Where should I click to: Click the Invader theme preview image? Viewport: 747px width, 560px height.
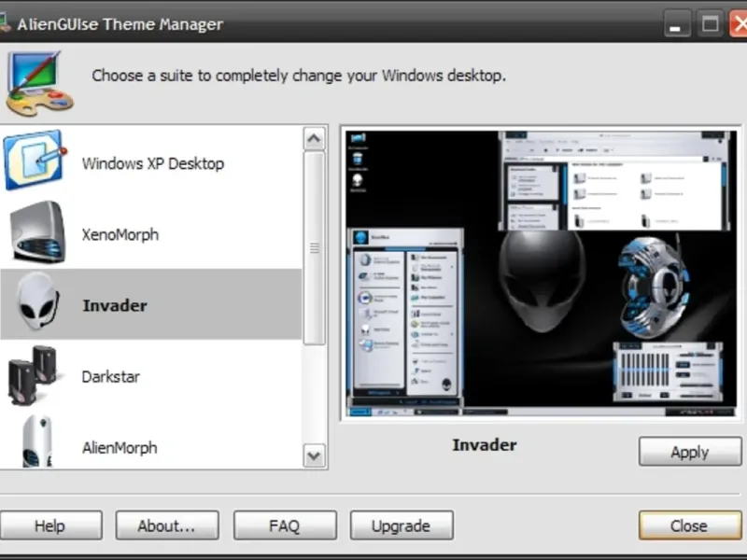point(541,273)
